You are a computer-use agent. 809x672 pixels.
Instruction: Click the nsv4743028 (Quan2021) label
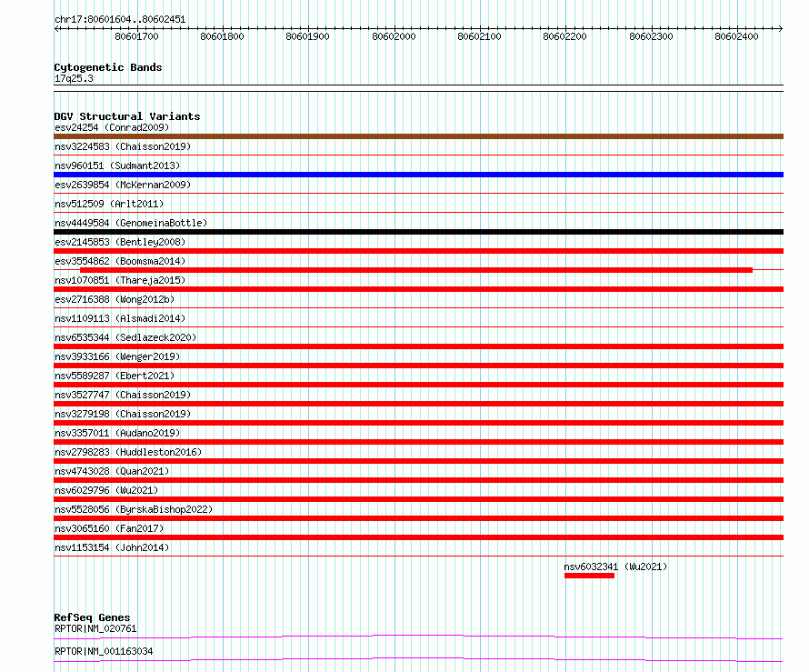pyautogui.click(x=112, y=471)
